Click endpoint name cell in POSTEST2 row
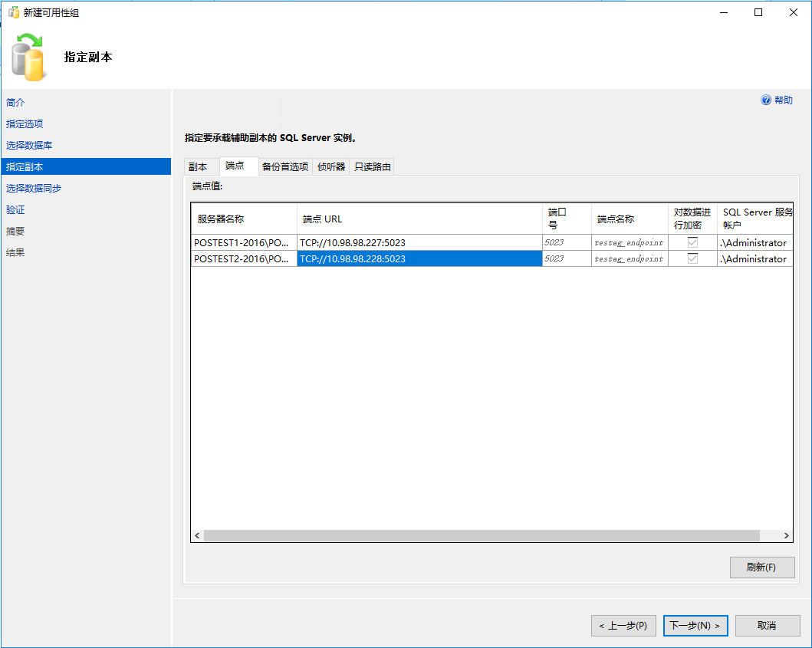This screenshot has width=812, height=648. (x=630, y=258)
